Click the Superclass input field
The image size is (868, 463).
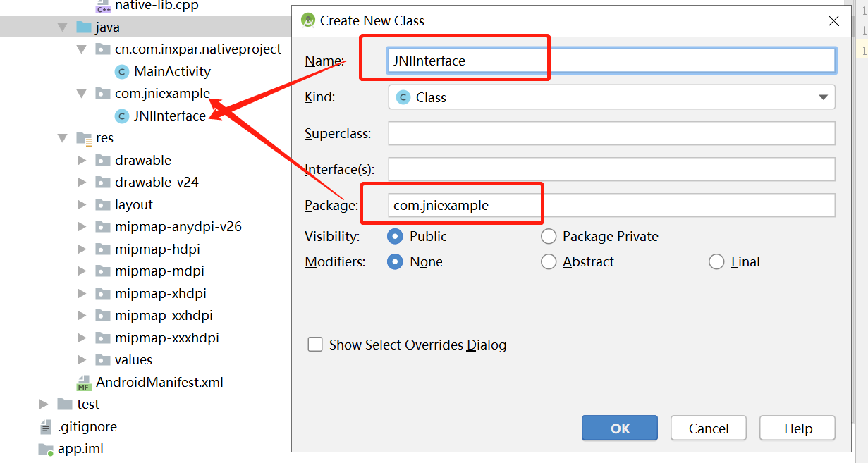[611, 133]
